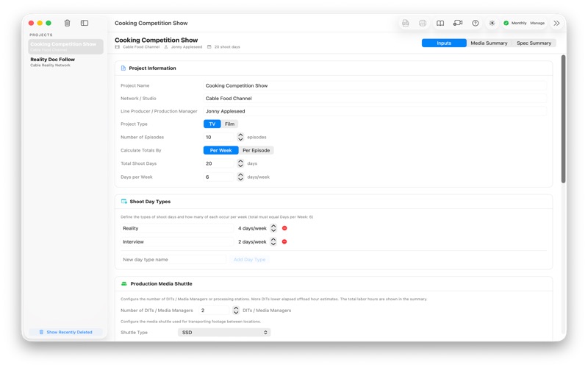Click the calendar icon beside 20 shoot days
Viewport: 588px width, 368px height.
pyautogui.click(x=209, y=47)
